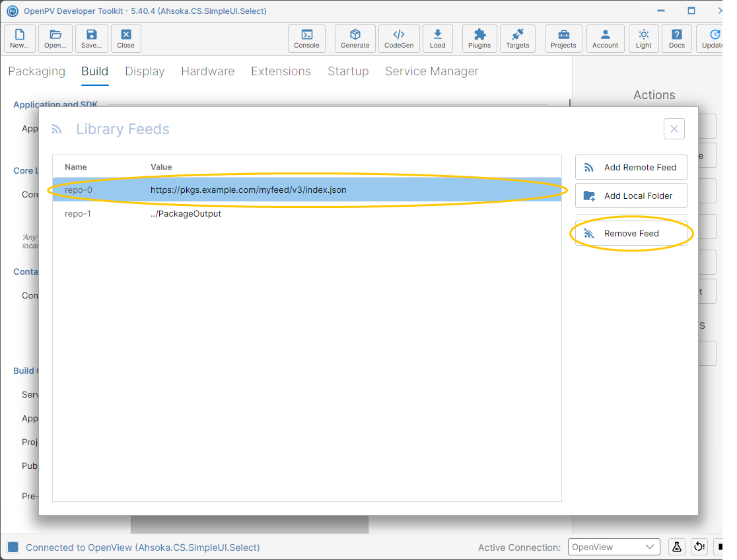Open a project with Open toolbar icon

click(x=55, y=38)
